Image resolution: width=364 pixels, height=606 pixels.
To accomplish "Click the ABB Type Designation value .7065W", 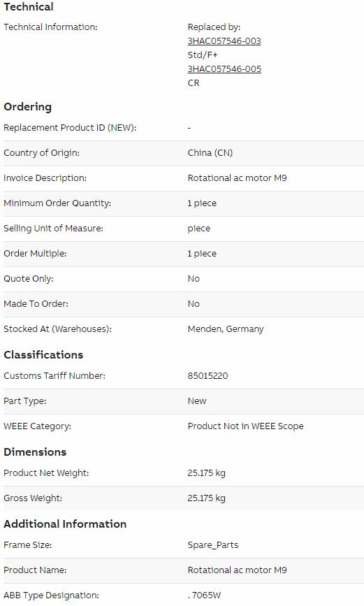I will click(204, 596).
